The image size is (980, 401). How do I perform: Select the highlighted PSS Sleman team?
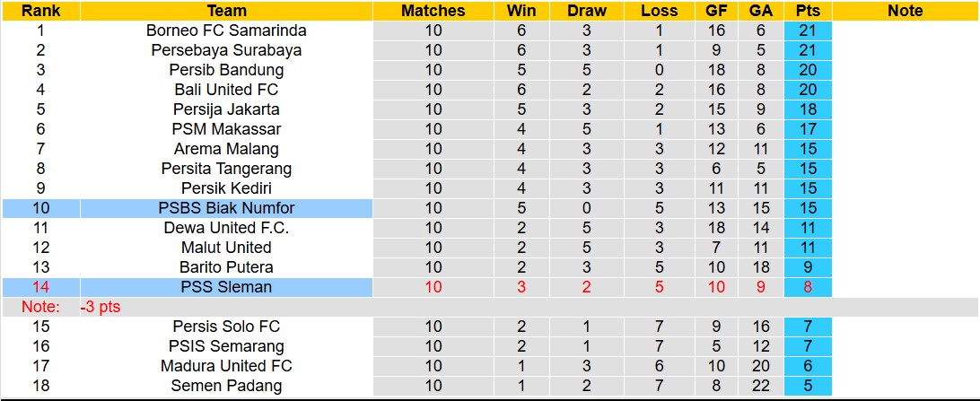tap(226, 287)
